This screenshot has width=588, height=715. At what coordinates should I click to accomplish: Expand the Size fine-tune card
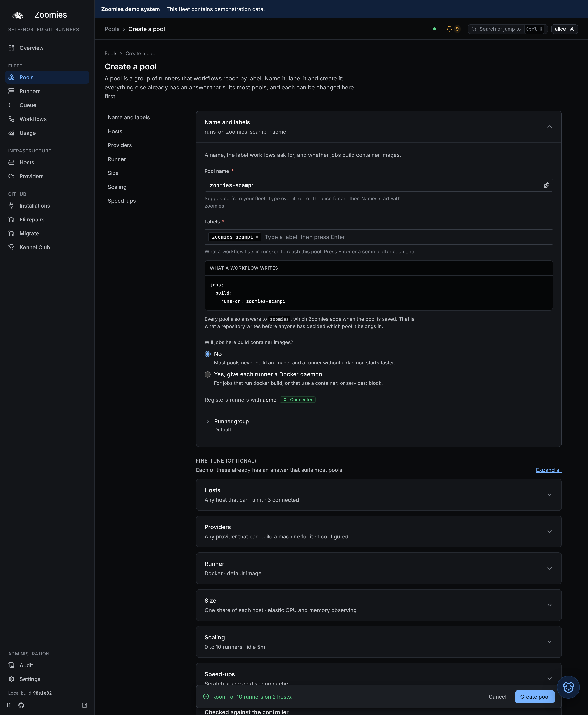click(379, 605)
